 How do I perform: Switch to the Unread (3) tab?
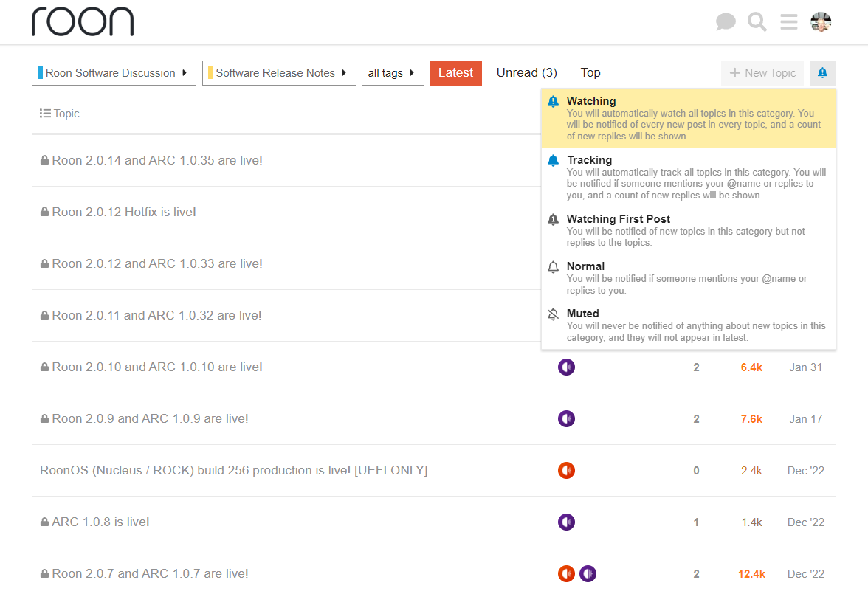(526, 73)
